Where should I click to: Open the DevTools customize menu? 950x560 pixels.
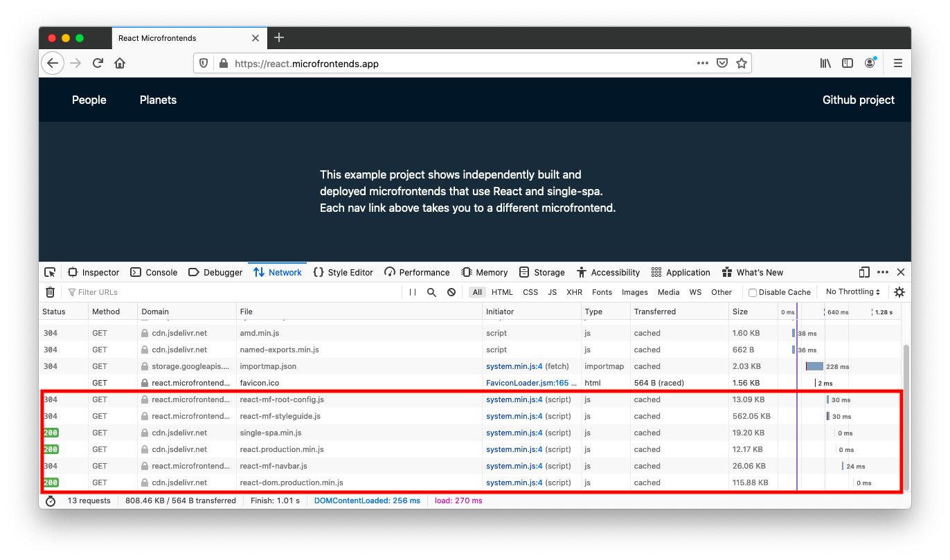[882, 272]
